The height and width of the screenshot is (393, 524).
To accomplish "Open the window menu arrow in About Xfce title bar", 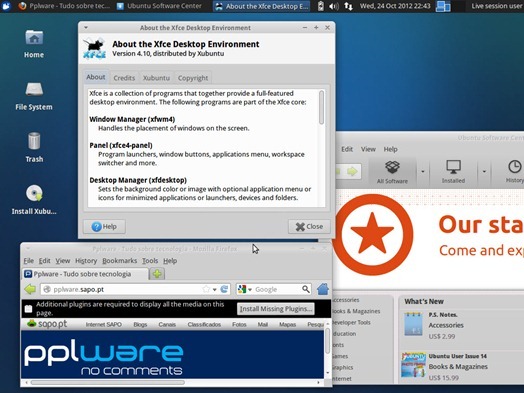I will [86, 28].
